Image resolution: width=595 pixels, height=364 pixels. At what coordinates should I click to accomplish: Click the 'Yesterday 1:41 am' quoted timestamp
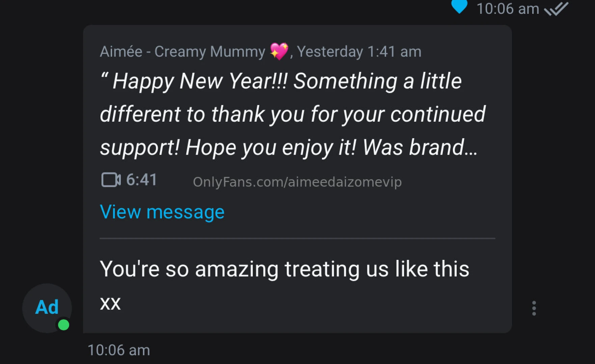[x=359, y=52]
